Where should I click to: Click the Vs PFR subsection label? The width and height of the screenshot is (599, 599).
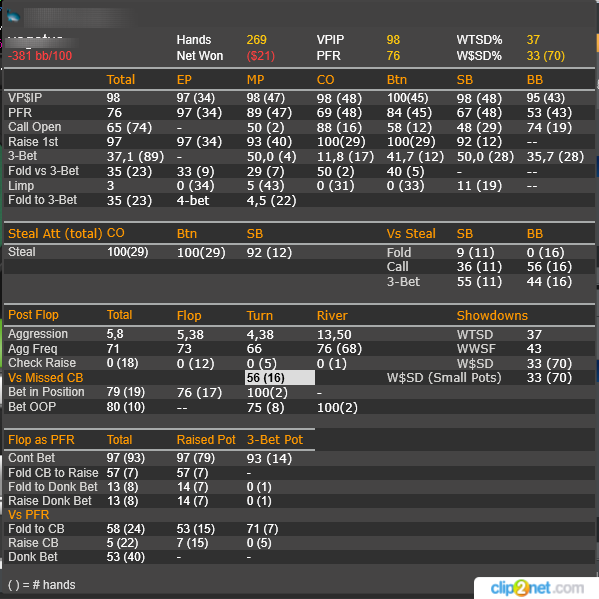click(x=29, y=515)
